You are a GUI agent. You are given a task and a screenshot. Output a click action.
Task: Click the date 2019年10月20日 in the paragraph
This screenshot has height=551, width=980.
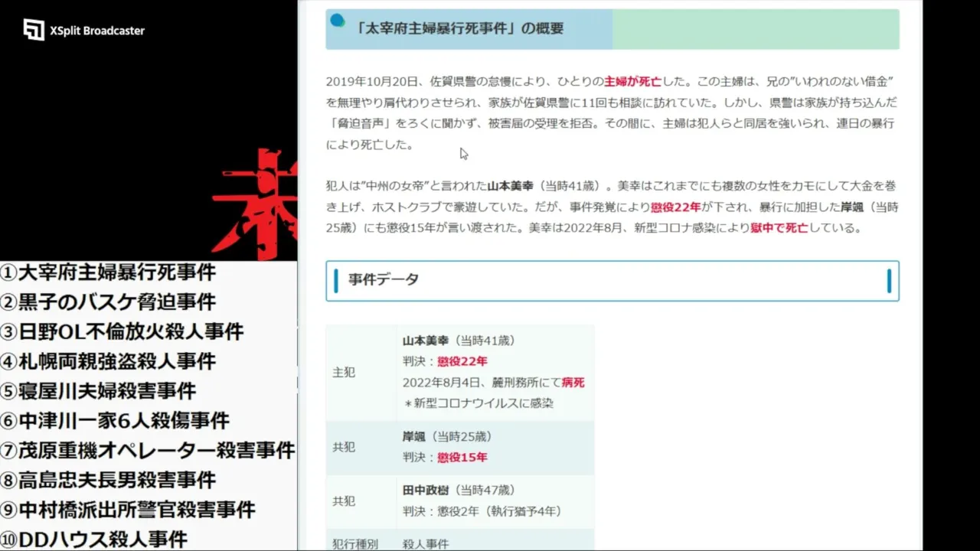[373, 80]
